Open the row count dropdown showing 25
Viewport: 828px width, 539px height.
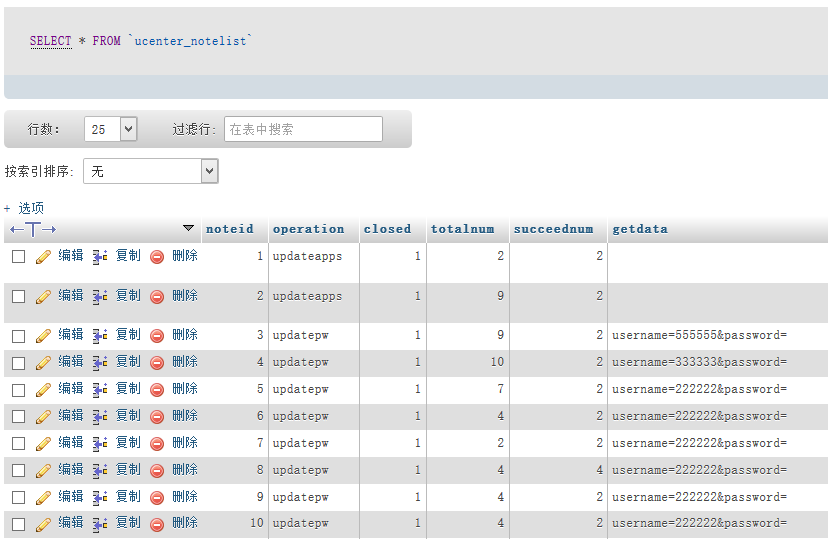click(111, 129)
